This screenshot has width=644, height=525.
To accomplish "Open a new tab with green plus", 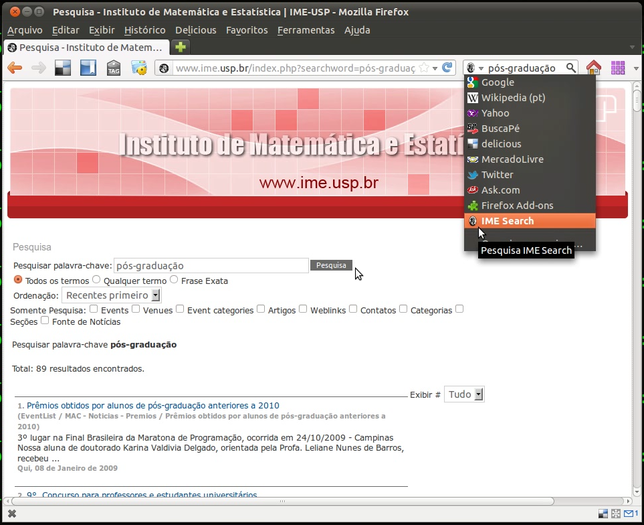I will 180,47.
